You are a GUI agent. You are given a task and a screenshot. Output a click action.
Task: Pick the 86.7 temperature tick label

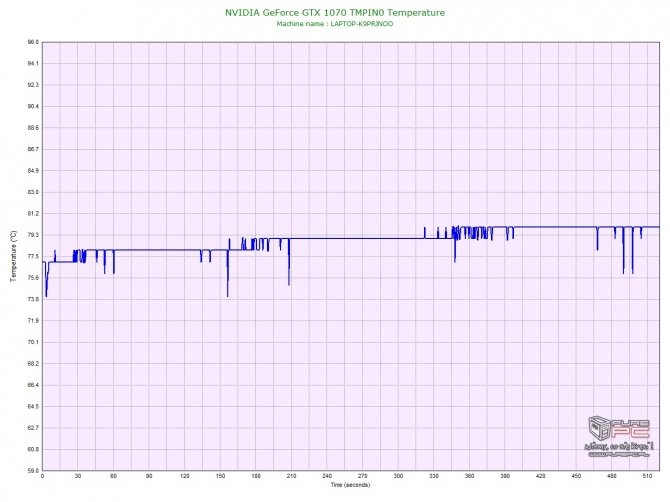click(x=33, y=149)
